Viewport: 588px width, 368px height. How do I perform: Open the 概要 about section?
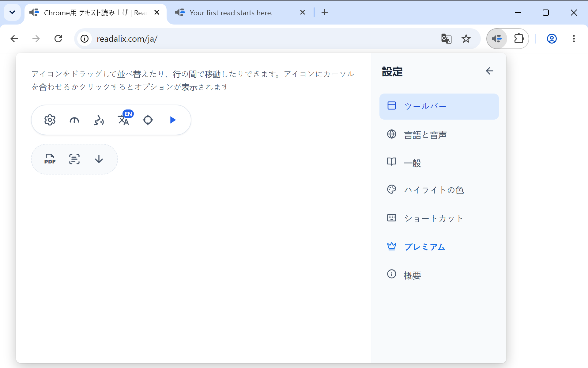439,275
